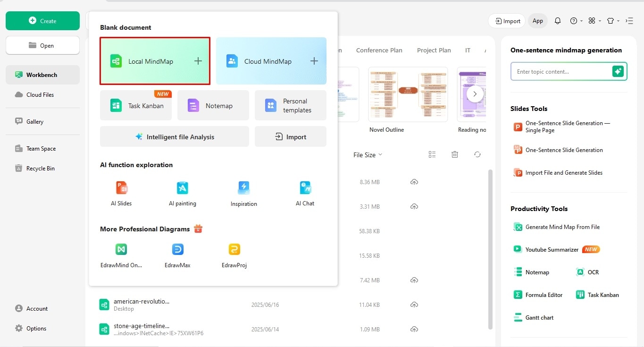Launch AI painting
644x347 pixels.
183,194
